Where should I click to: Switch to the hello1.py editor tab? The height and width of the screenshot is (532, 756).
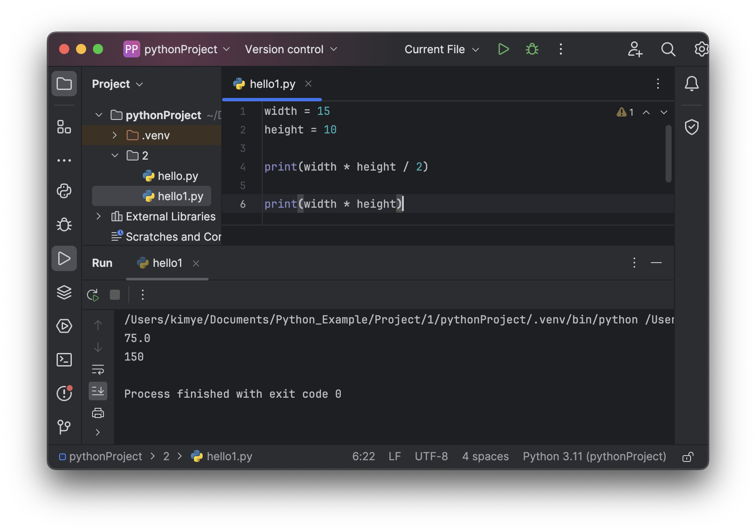tap(272, 84)
